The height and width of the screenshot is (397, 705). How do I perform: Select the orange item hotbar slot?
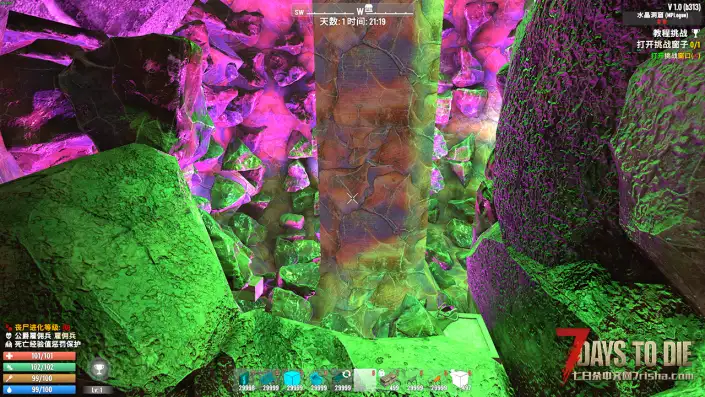[x=437, y=380]
